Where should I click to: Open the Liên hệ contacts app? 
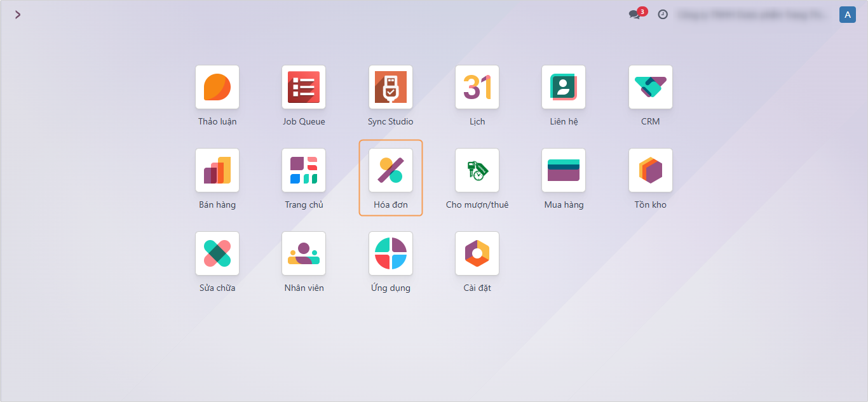564,87
